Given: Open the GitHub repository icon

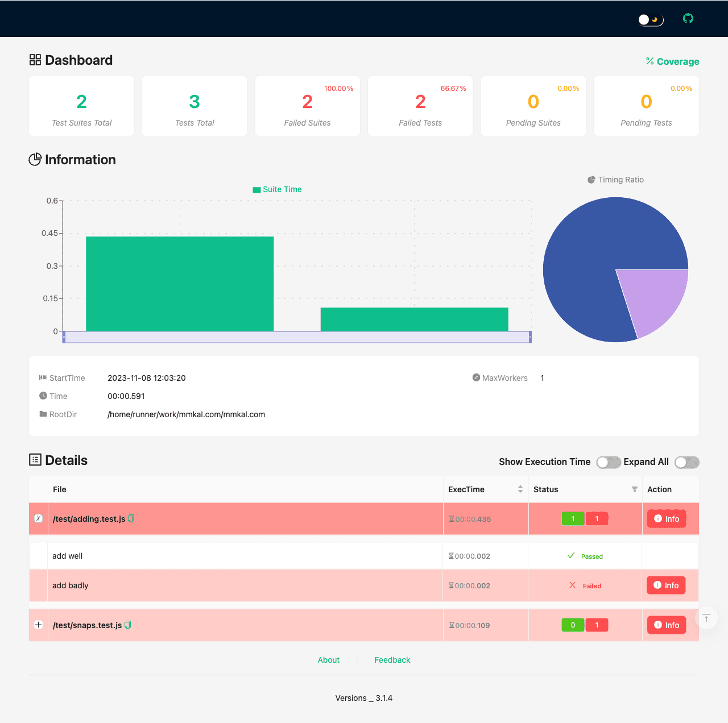Looking at the screenshot, I should (x=688, y=19).
